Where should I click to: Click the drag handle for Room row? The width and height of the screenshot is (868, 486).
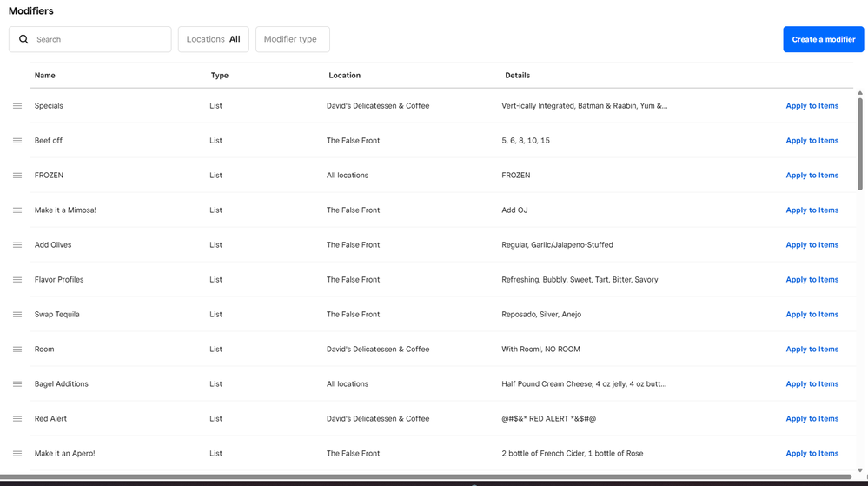17,350
